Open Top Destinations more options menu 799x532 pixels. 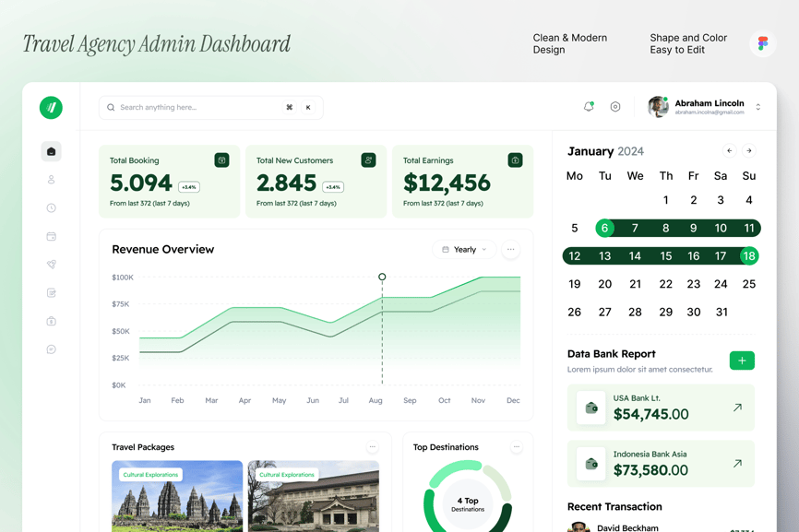point(517,447)
